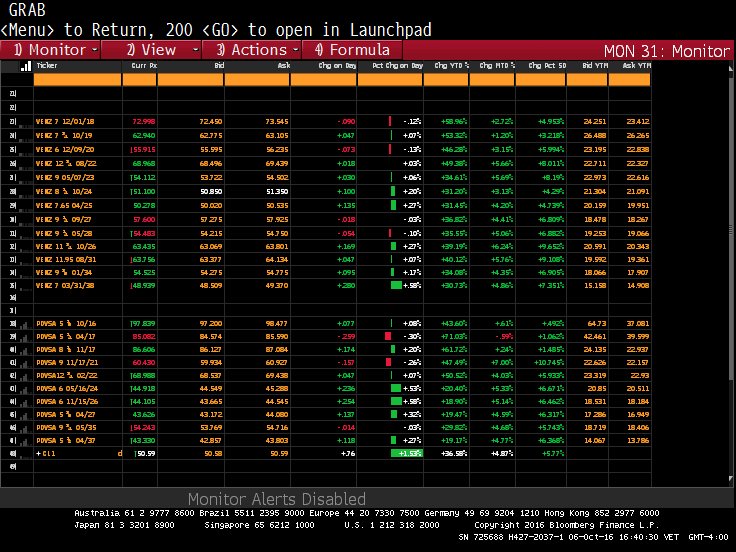Click ask value 49.370 on VENZ 7 03/31/38 row
Viewport: 736px width, 552px height.
point(277,286)
